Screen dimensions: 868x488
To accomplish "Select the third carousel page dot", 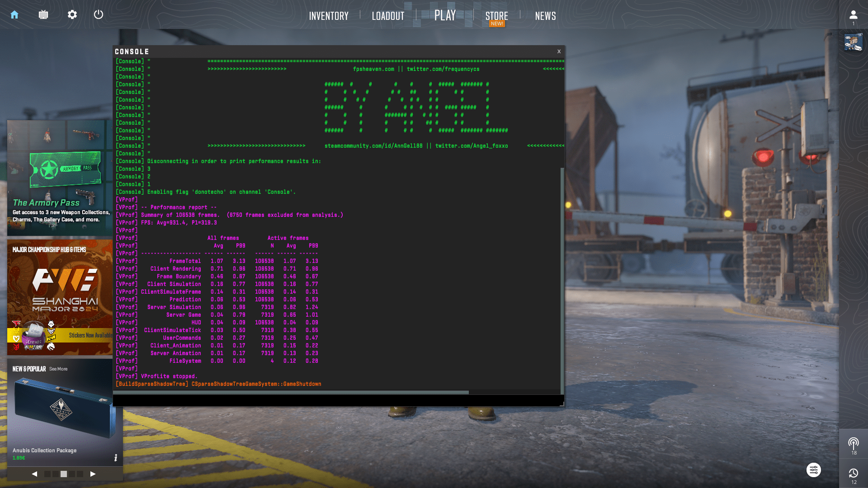I will click(x=64, y=474).
